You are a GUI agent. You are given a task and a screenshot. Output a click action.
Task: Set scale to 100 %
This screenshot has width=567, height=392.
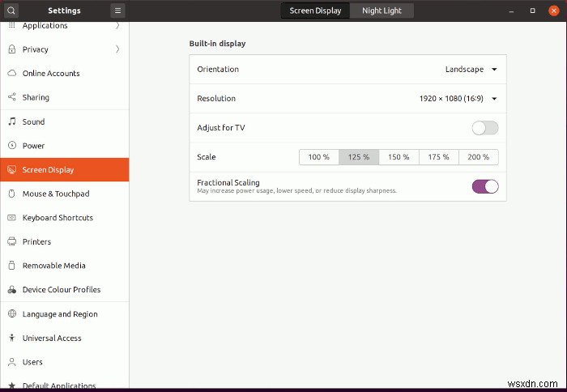click(318, 157)
